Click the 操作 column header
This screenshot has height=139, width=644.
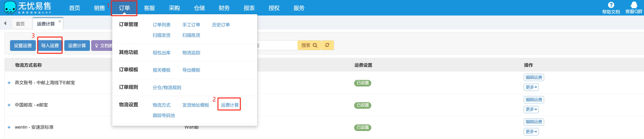[529, 65]
